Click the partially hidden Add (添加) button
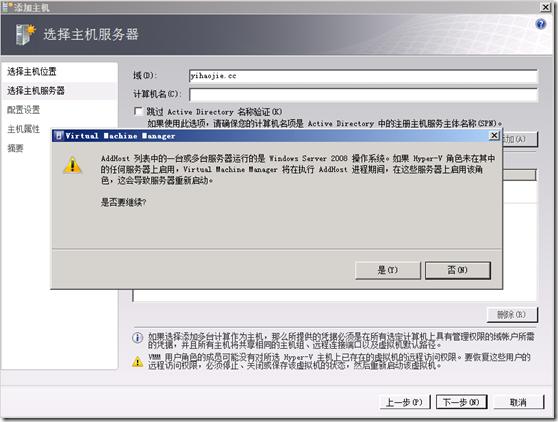Viewport: 558px width, 422px height. pos(520,139)
